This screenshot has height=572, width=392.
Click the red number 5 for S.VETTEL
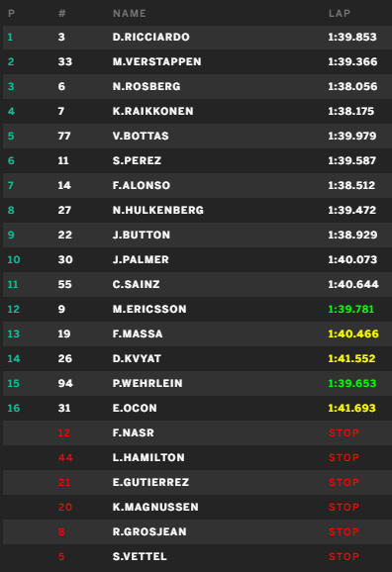[61, 556]
